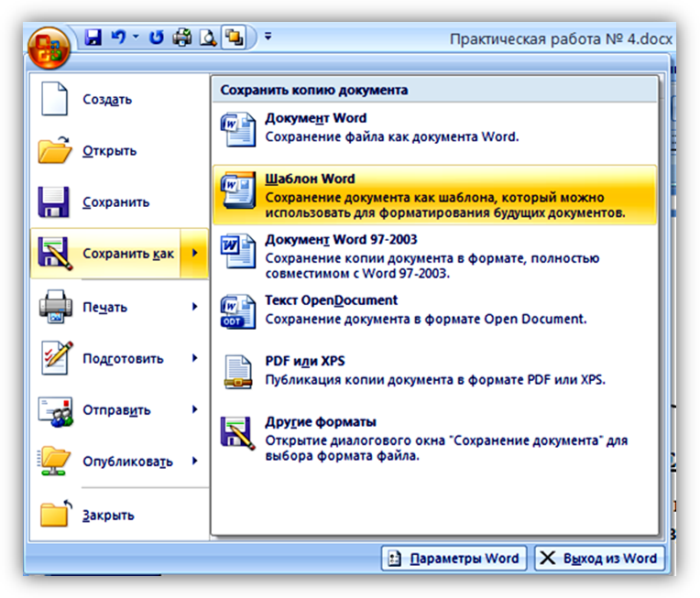Click the open folder icon next to Открыть

pyautogui.click(x=54, y=150)
